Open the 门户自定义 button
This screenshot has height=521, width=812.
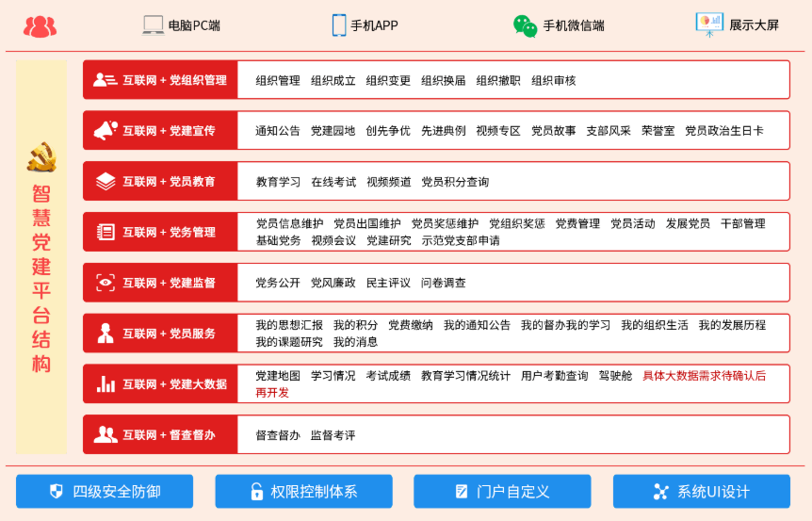(x=502, y=491)
